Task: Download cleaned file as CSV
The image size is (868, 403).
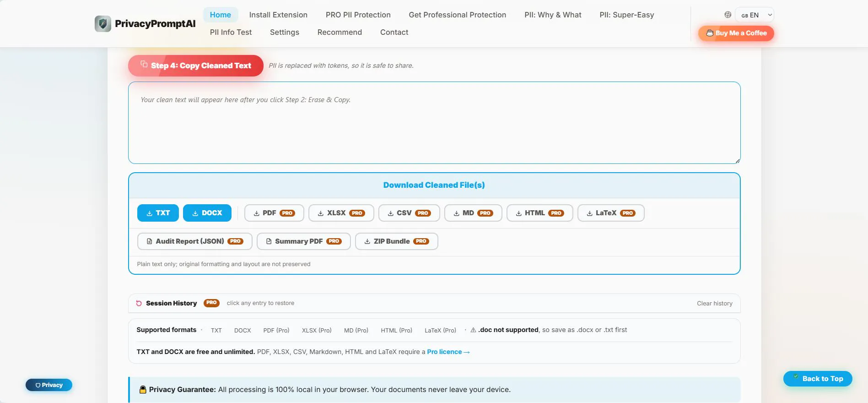Action: click(409, 213)
